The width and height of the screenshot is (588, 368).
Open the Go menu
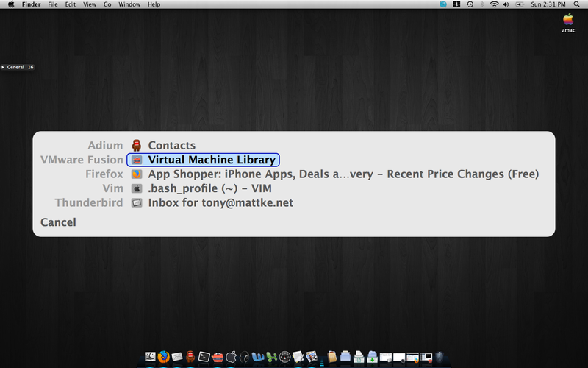click(107, 4)
